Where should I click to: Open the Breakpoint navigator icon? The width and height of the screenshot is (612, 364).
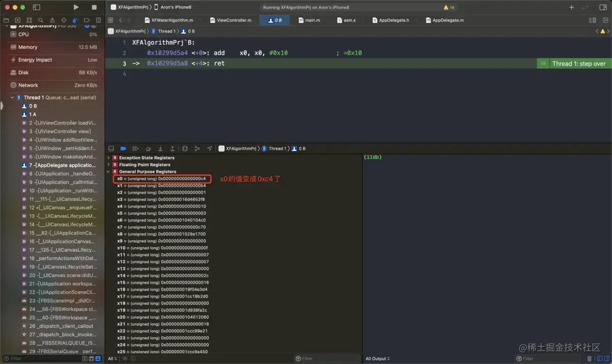pyautogui.click(x=86, y=20)
